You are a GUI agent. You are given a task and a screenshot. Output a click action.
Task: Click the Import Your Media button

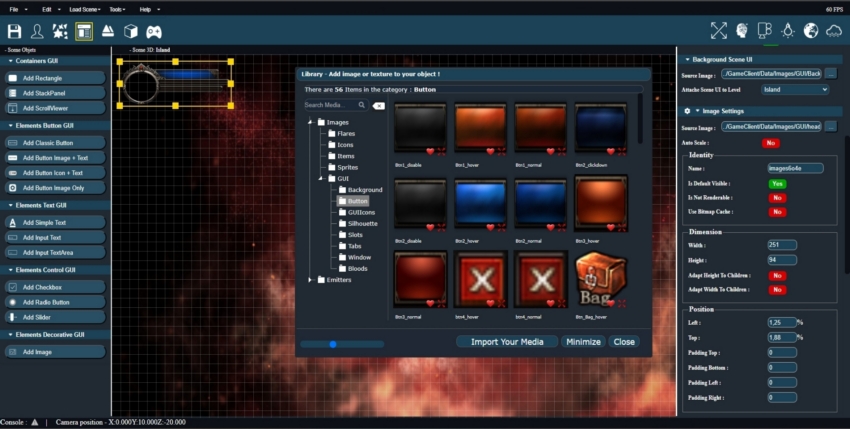[x=506, y=342]
